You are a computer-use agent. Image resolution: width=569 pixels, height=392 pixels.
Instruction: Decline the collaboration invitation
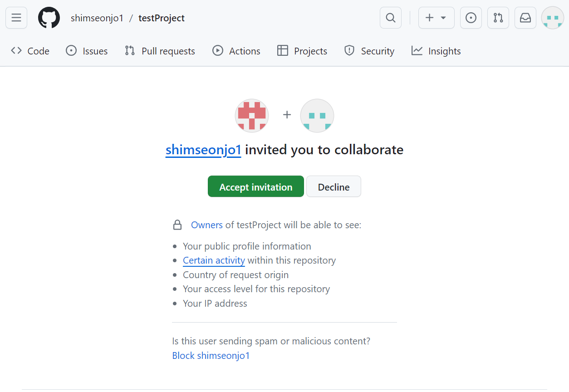(x=334, y=186)
